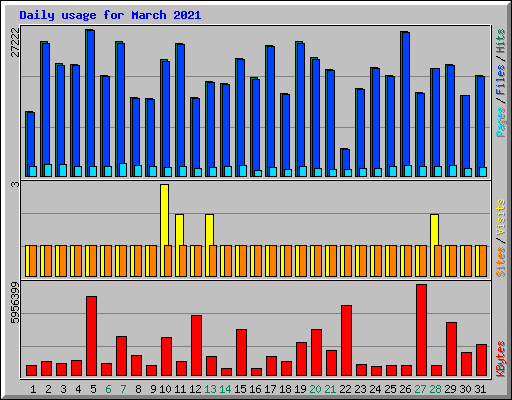Click the red KBytes bar for day 29
Image resolution: width=512 pixels, height=400 pixels.
pyautogui.click(x=451, y=349)
